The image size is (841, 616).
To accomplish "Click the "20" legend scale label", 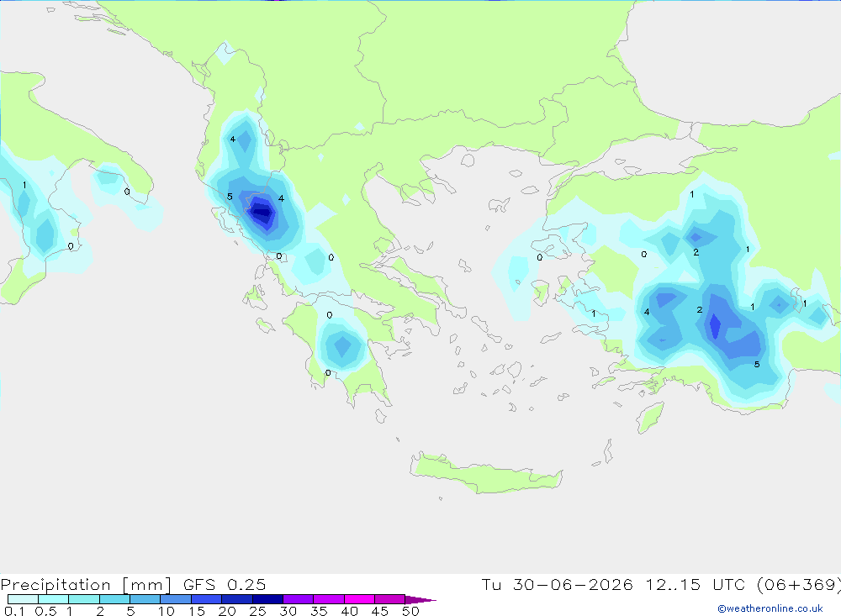I will coord(227,611).
